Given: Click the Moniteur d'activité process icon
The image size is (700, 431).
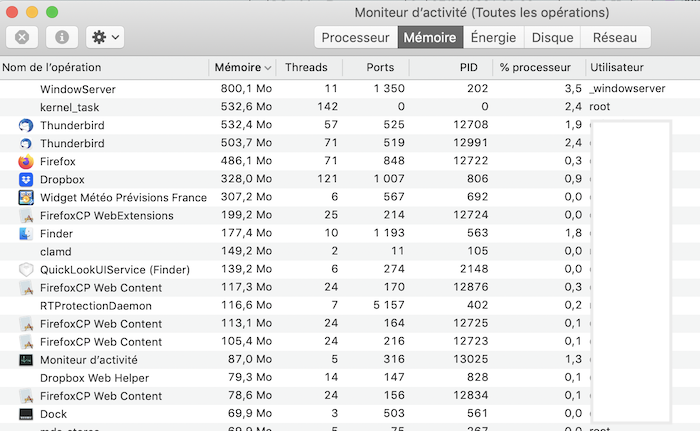Looking at the screenshot, I should coord(26,360).
